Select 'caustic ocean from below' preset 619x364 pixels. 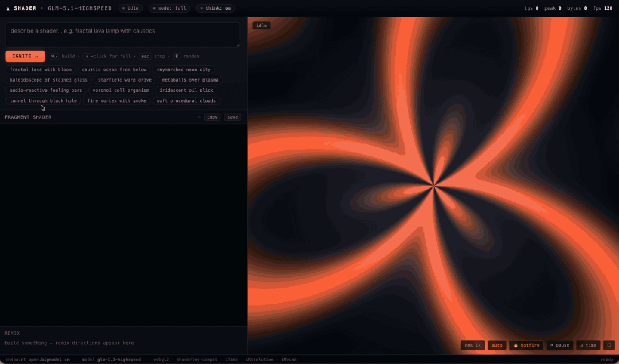114,69
